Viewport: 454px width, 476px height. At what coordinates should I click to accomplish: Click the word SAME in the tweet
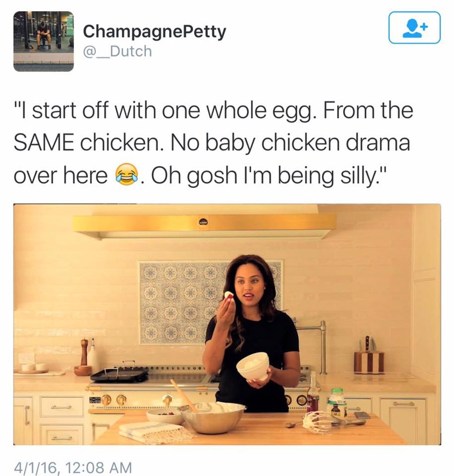point(44,143)
